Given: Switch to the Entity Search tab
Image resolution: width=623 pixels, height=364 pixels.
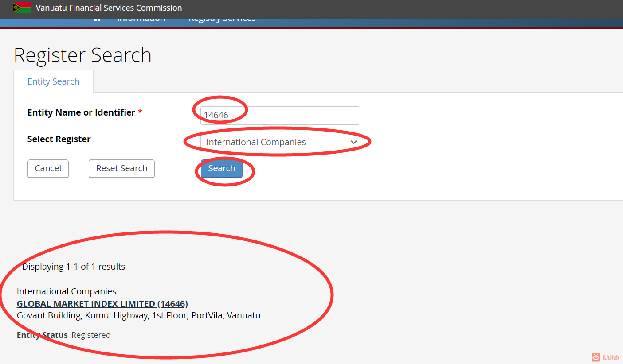Looking at the screenshot, I should click(x=53, y=81).
